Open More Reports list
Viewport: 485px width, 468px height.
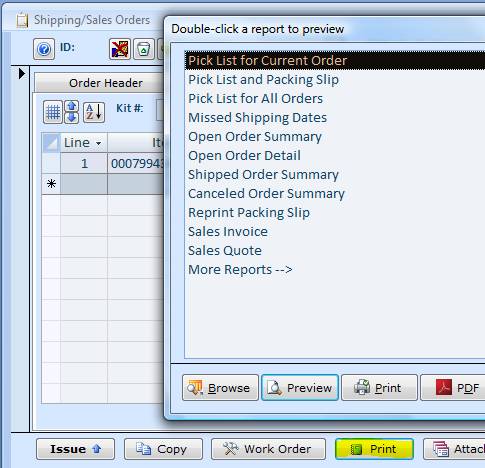coord(240,269)
